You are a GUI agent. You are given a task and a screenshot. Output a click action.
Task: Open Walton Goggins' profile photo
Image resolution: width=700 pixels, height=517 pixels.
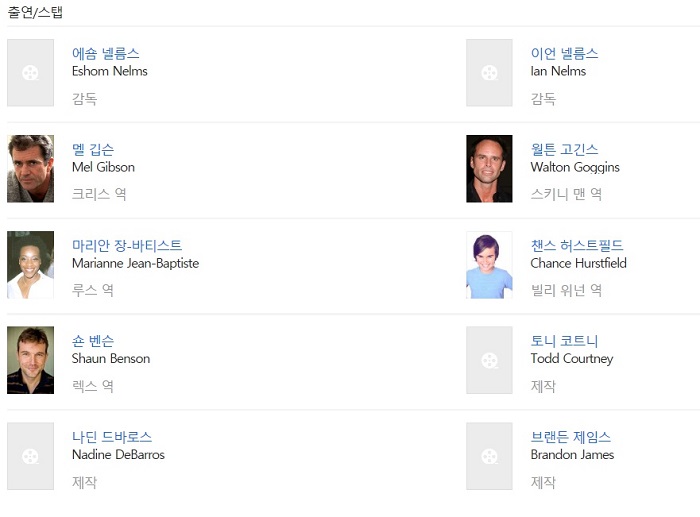489,169
